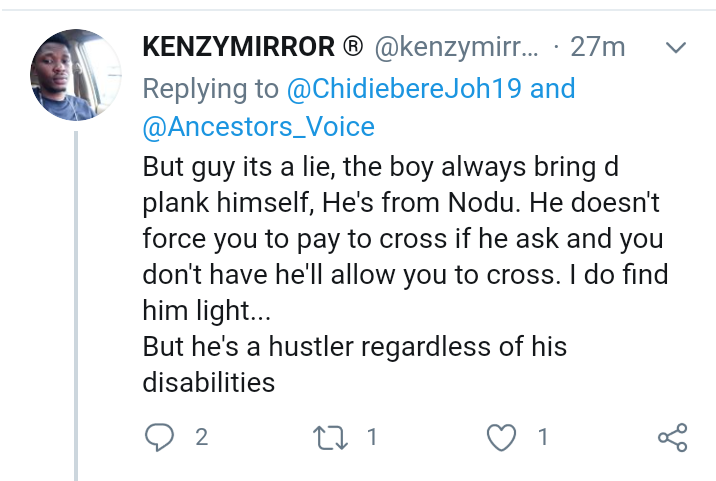Click the retweet count of 1

(x=371, y=436)
